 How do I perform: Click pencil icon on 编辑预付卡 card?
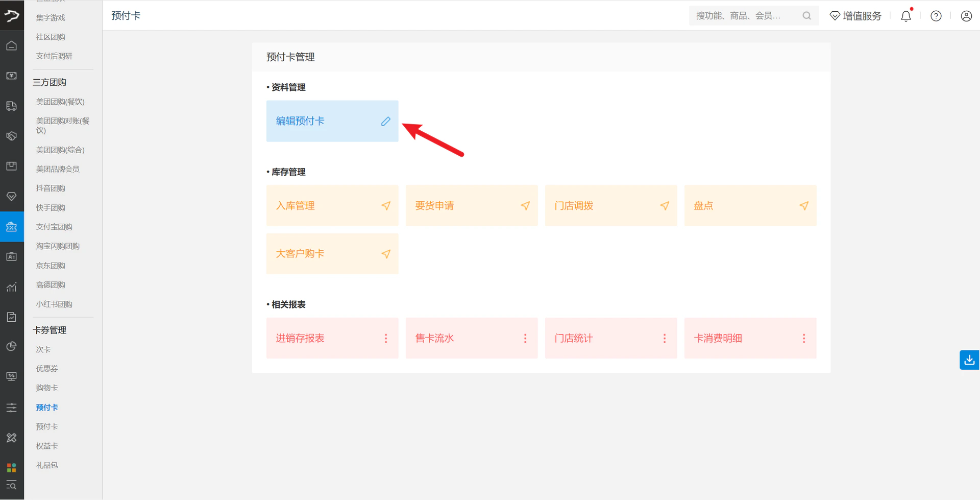(386, 121)
